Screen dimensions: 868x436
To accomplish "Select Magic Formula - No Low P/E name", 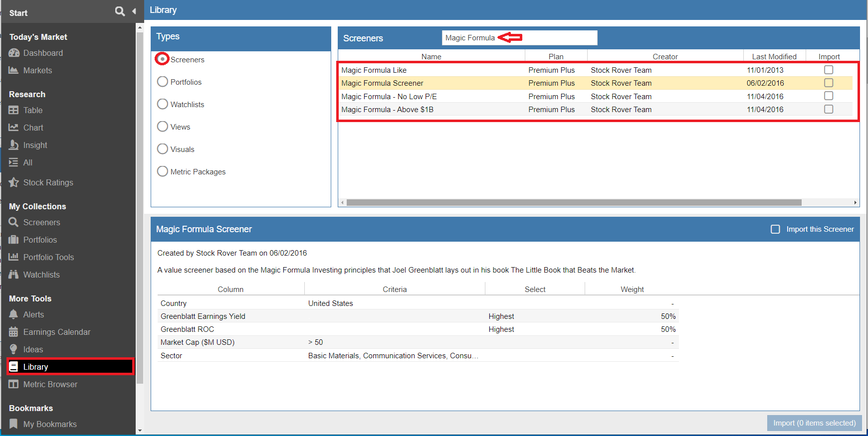I will (389, 97).
